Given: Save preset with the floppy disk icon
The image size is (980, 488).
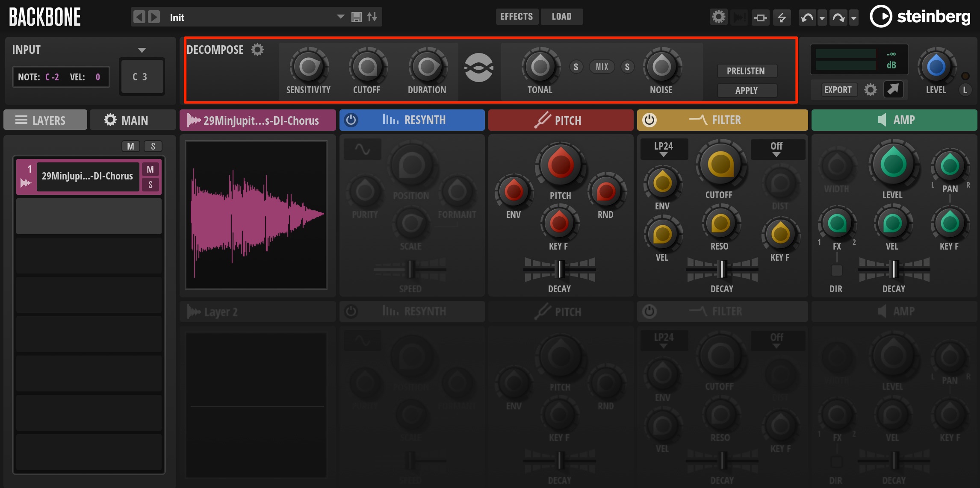Looking at the screenshot, I should [356, 17].
